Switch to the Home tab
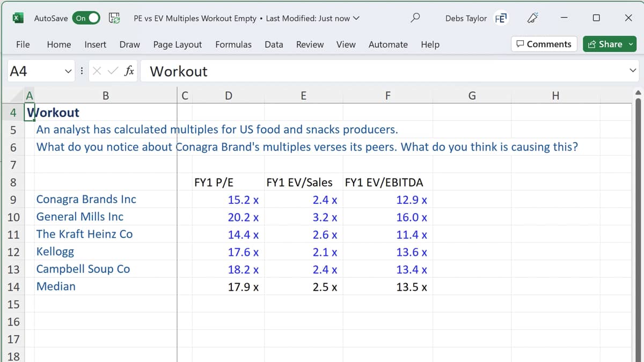This screenshot has width=644, height=362. pos(59,45)
